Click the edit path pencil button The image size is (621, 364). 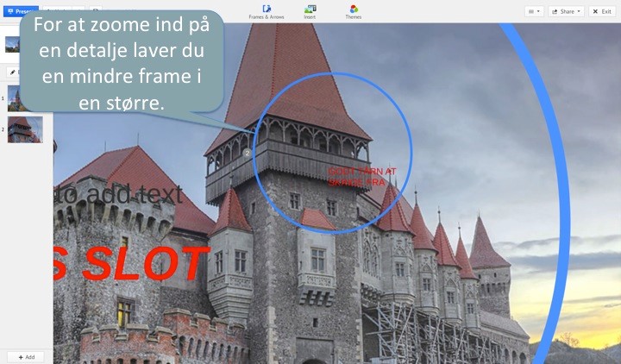tap(13, 72)
